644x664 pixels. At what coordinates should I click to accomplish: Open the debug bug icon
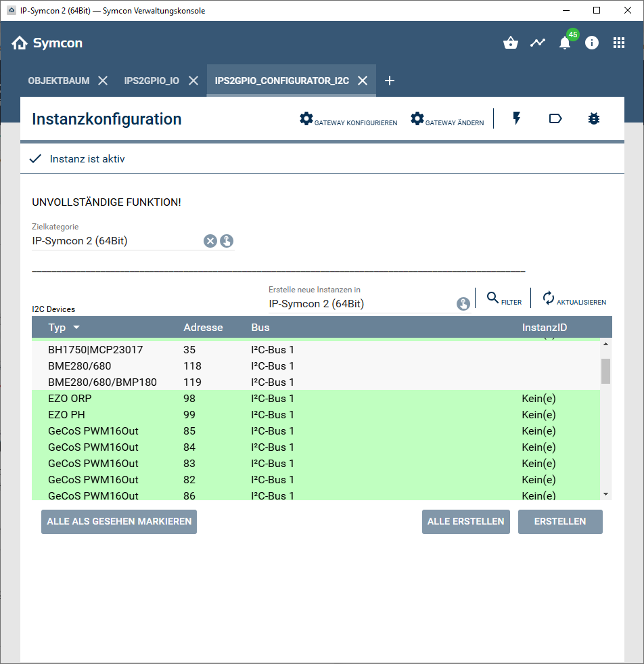[x=594, y=119]
